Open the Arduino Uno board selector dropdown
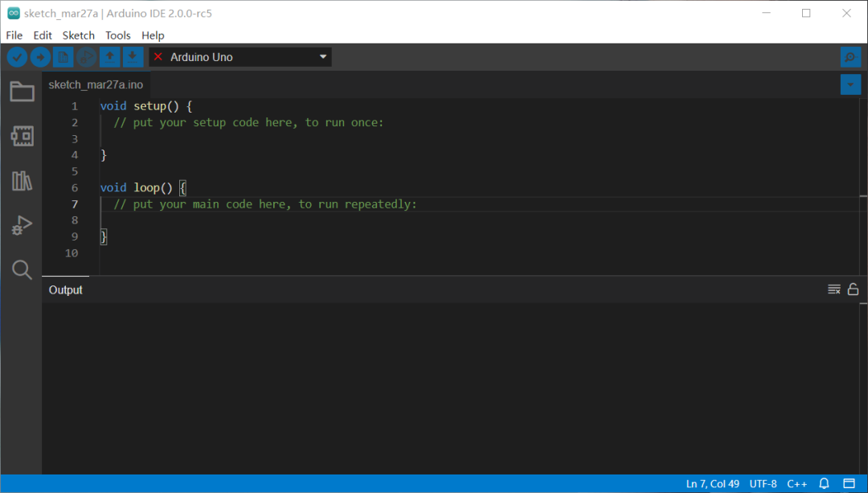The image size is (868, 493). 240,57
